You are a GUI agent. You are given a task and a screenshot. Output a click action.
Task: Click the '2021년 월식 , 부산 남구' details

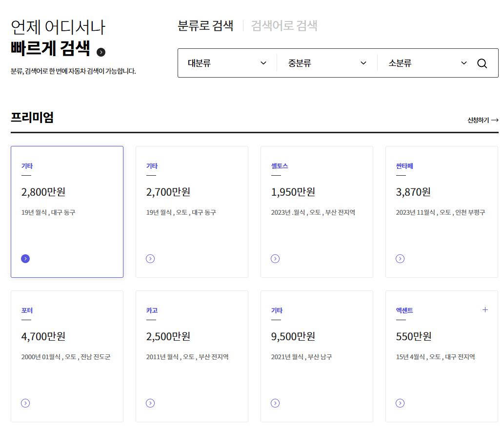302,357
